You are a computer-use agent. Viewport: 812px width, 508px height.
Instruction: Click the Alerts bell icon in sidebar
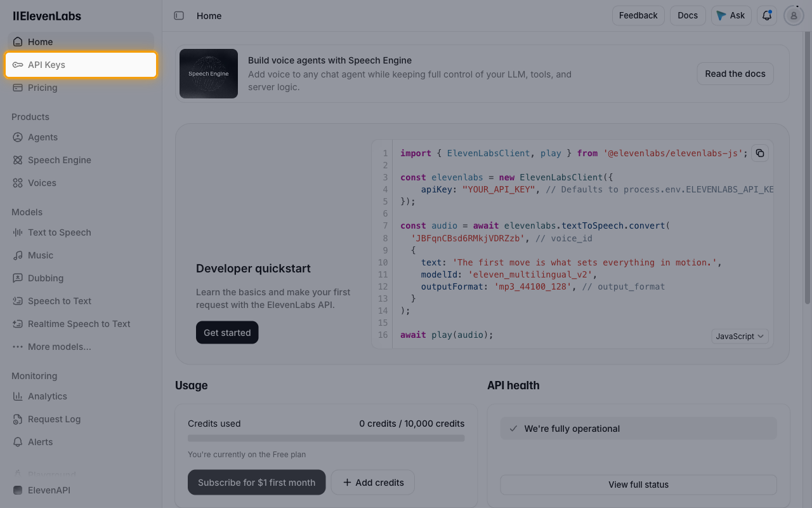tap(18, 442)
